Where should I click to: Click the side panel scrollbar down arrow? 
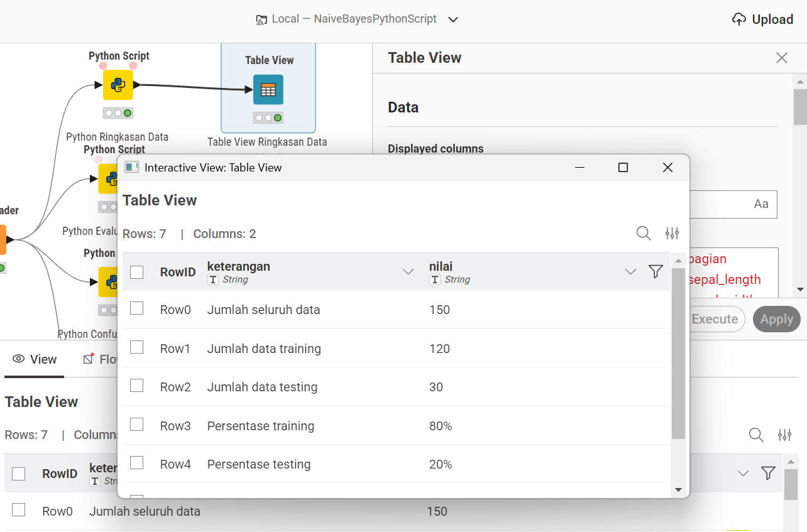(800, 290)
